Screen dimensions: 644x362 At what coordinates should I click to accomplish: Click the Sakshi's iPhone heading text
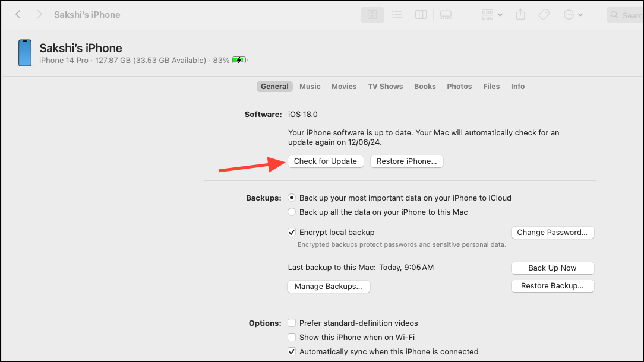(x=81, y=48)
